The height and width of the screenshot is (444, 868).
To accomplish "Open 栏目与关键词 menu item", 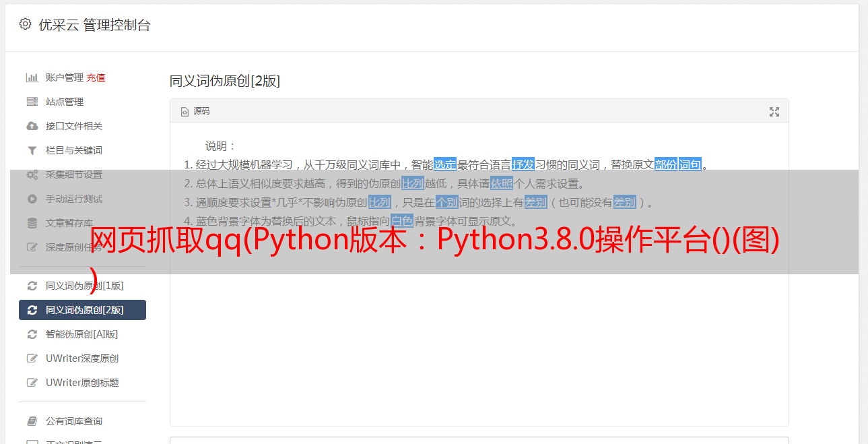I will point(74,150).
